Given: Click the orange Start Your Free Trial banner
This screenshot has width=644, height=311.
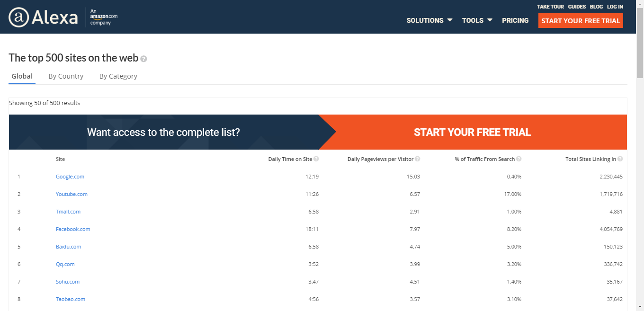Looking at the screenshot, I should (x=473, y=132).
